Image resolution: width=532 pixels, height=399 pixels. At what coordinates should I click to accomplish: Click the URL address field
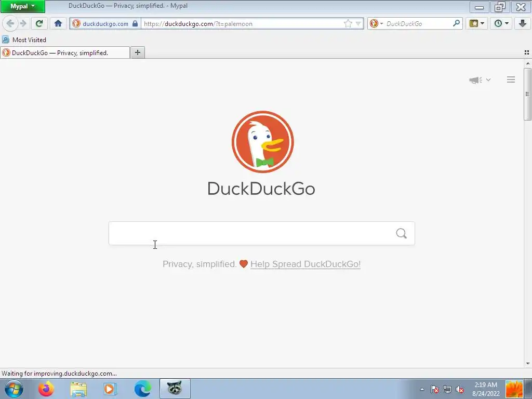[x=242, y=24]
